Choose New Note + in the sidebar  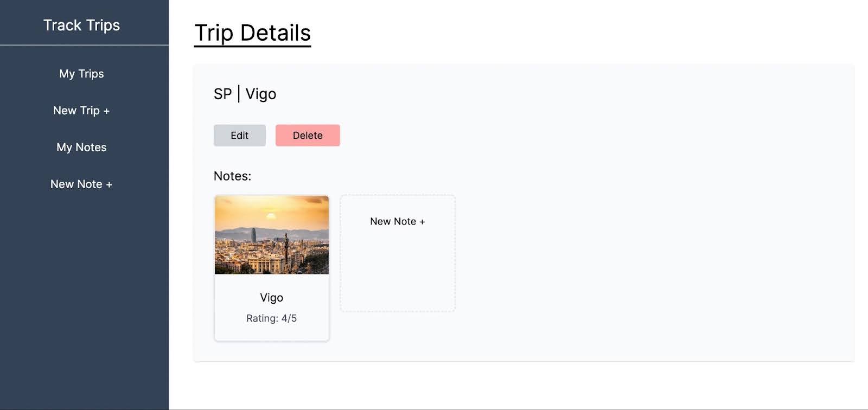pyautogui.click(x=81, y=184)
